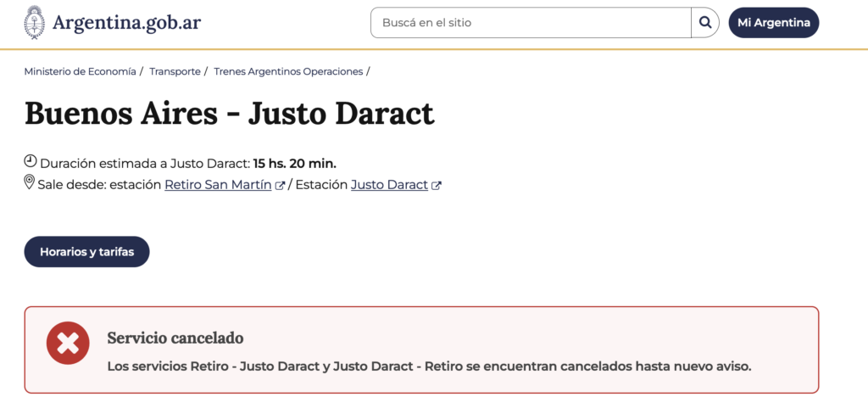Click external link icon after Retiro San Martín

pos(280,186)
